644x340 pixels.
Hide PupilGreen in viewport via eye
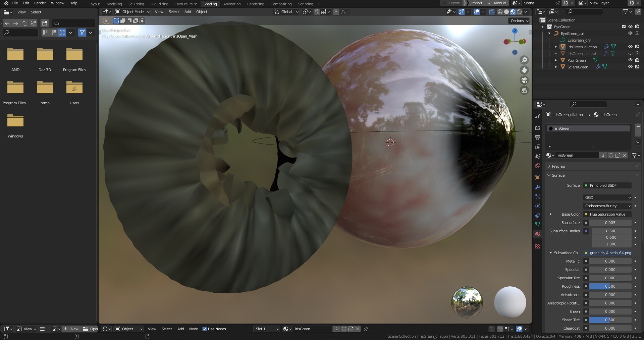pos(630,60)
